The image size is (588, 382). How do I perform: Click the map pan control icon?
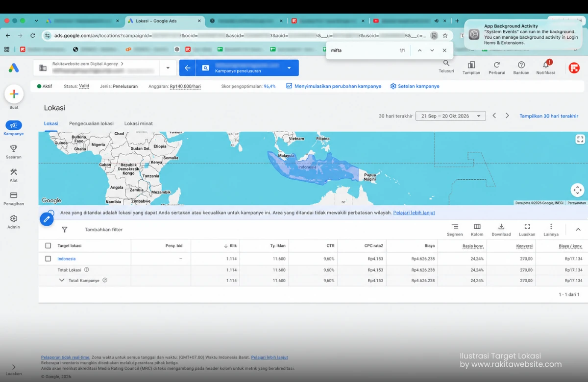(x=578, y=190)
